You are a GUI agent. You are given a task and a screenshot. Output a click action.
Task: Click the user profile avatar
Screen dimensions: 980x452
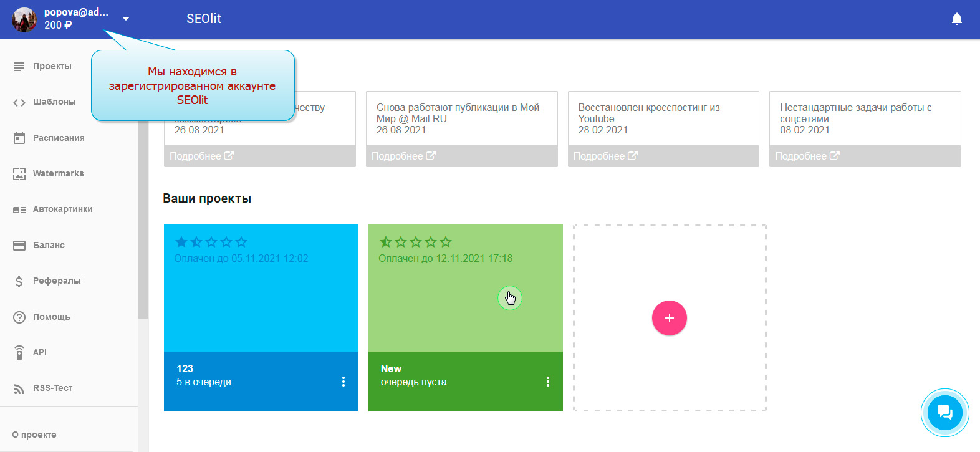click(24, 19)
